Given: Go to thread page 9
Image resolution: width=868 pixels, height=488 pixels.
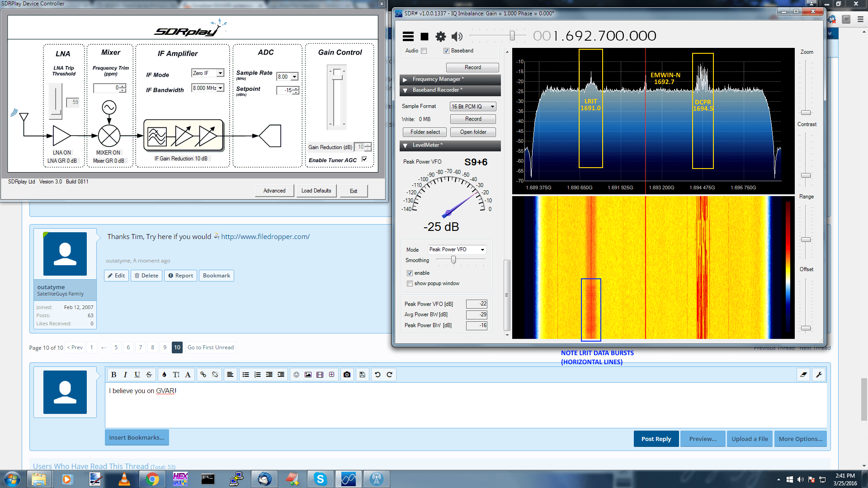Looking at the screenshot, I should [x=165, y=347].
